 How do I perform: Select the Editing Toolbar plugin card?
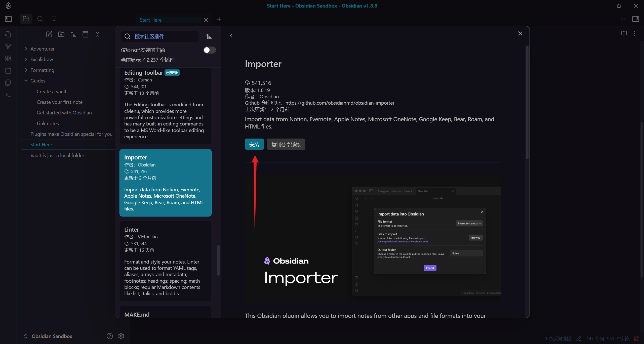(x=165, y=106)
